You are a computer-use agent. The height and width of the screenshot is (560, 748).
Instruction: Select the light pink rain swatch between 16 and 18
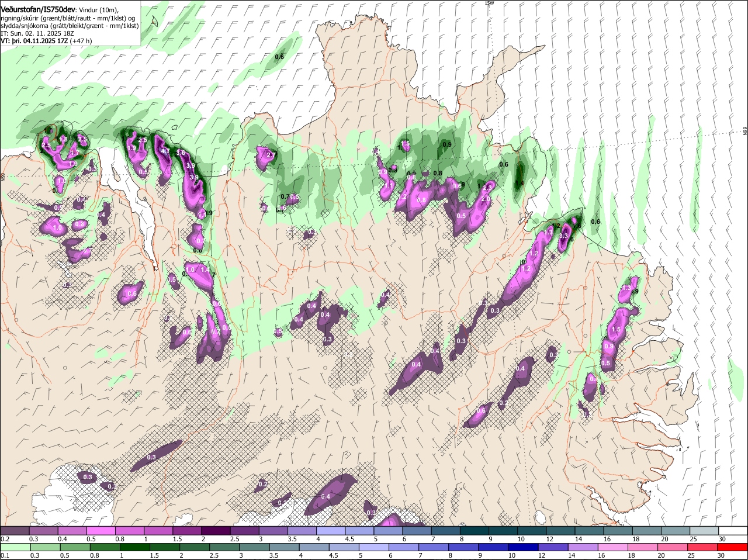click(x=613, y=547)
